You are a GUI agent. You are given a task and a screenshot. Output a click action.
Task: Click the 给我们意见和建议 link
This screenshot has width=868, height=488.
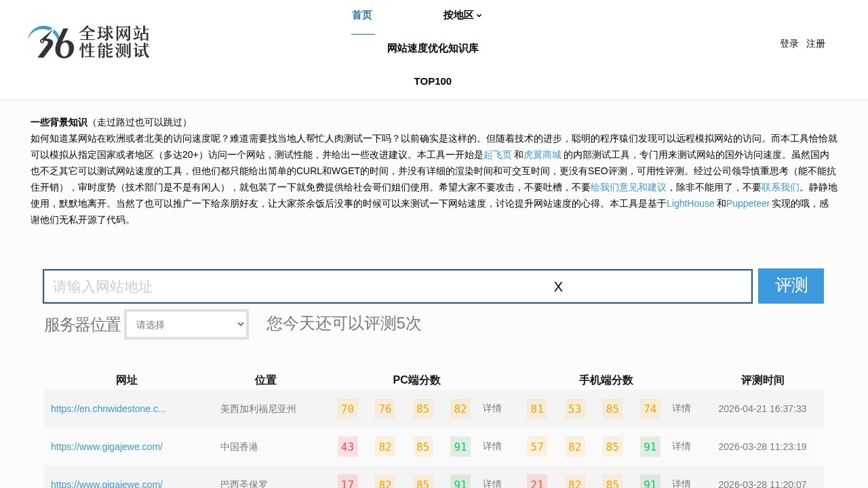tap(629, 187)
